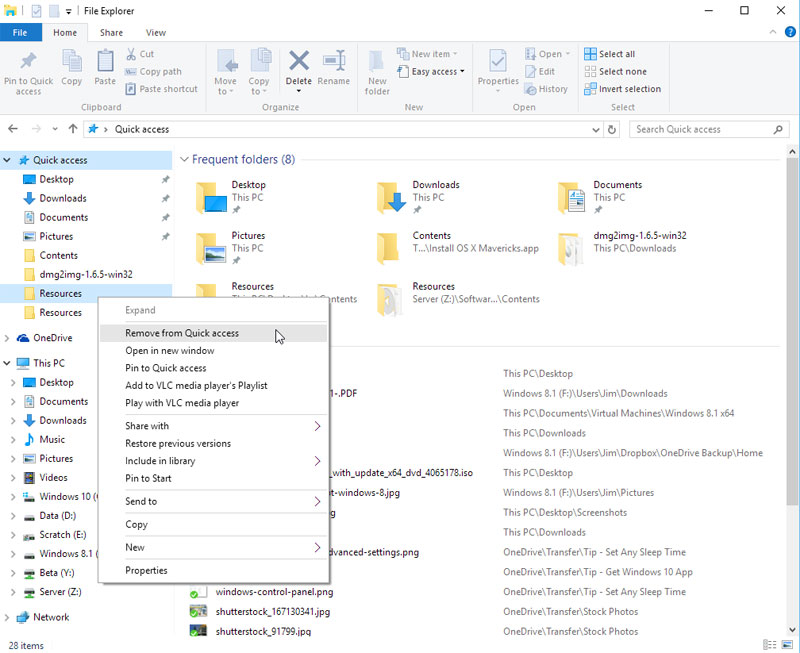Image resolution: width=800 pixels, height=653 pixels.
Task: Click the Edit command in Open group
Action: [540, 71]
